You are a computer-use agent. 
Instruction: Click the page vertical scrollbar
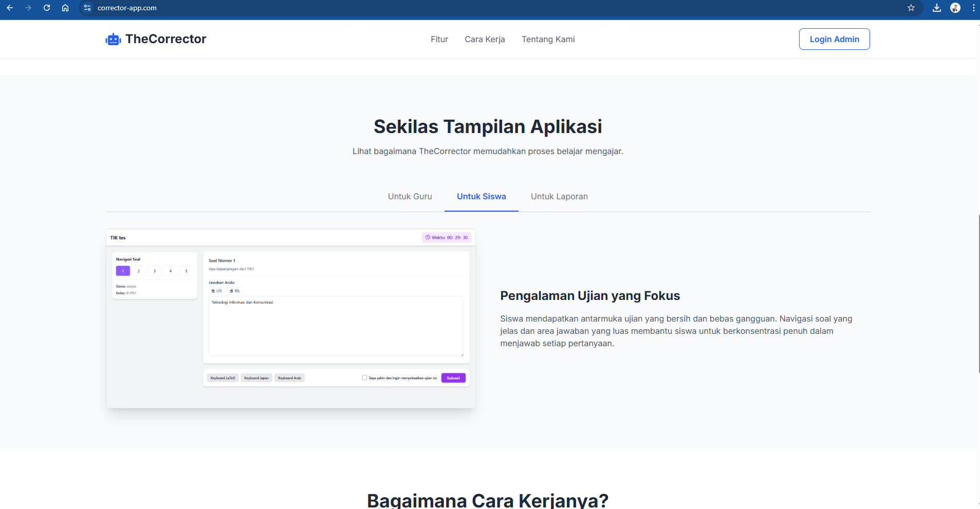[978, 293]
